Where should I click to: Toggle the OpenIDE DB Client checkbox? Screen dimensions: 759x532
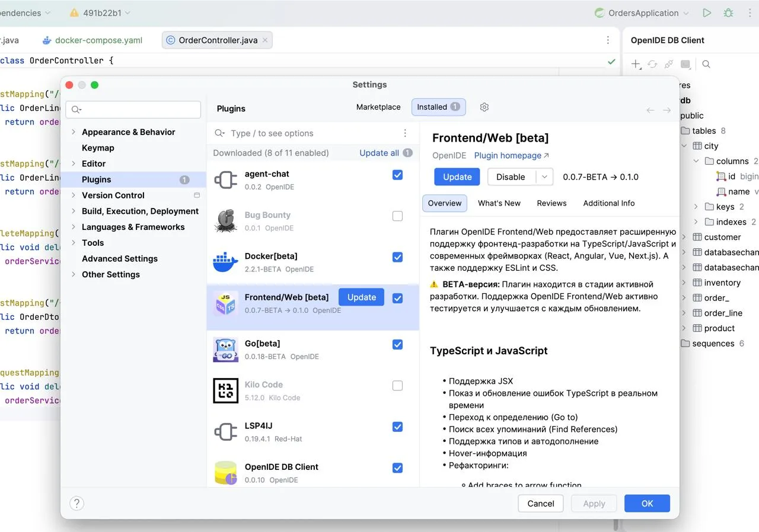point(397,468)
